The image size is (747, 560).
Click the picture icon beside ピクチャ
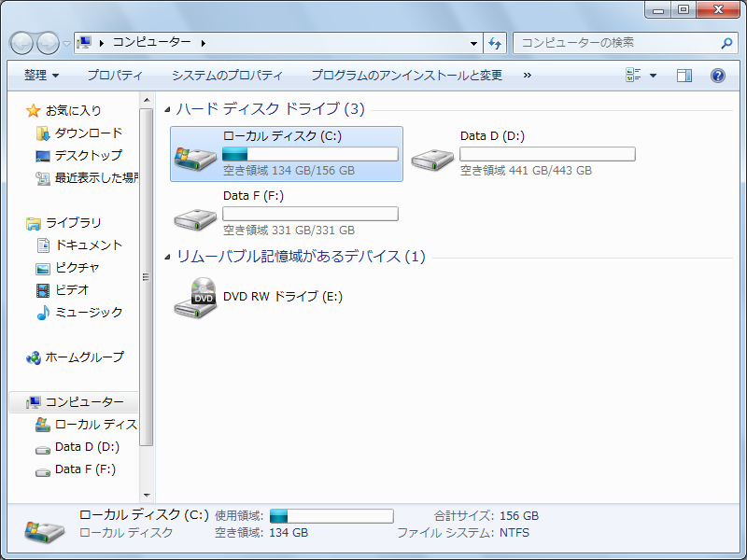point(43,269)
